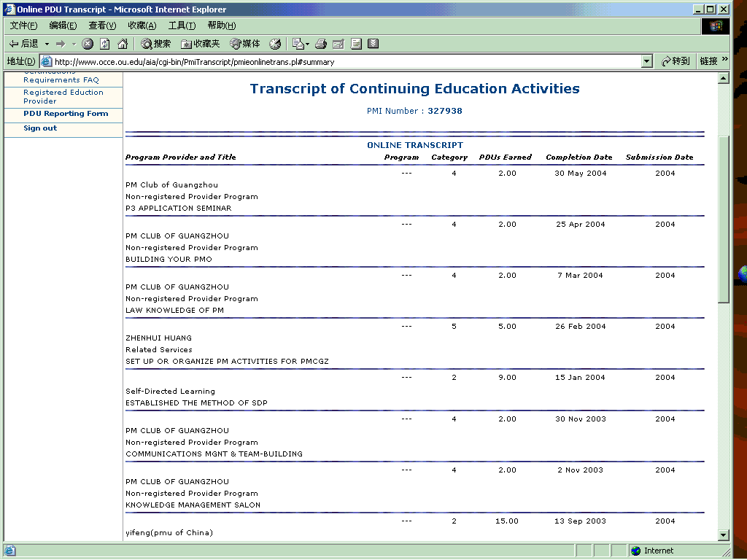Open the 文件(F) menu

click(23, 26)
